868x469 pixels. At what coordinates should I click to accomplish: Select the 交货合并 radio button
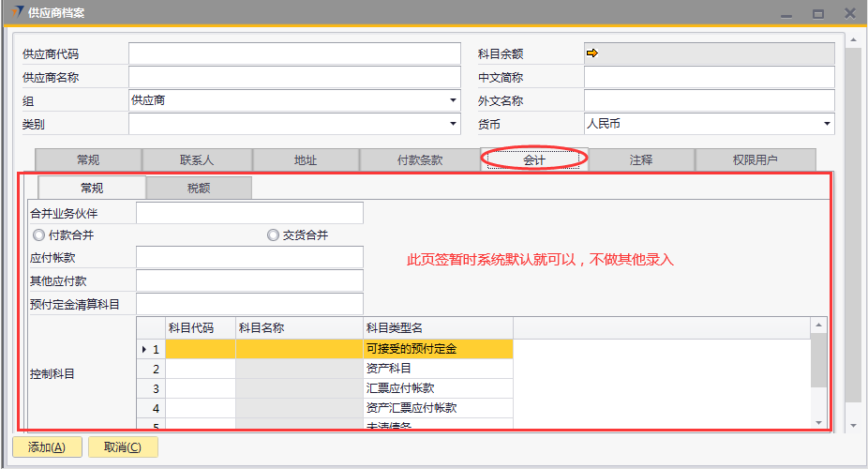[273, 235]
